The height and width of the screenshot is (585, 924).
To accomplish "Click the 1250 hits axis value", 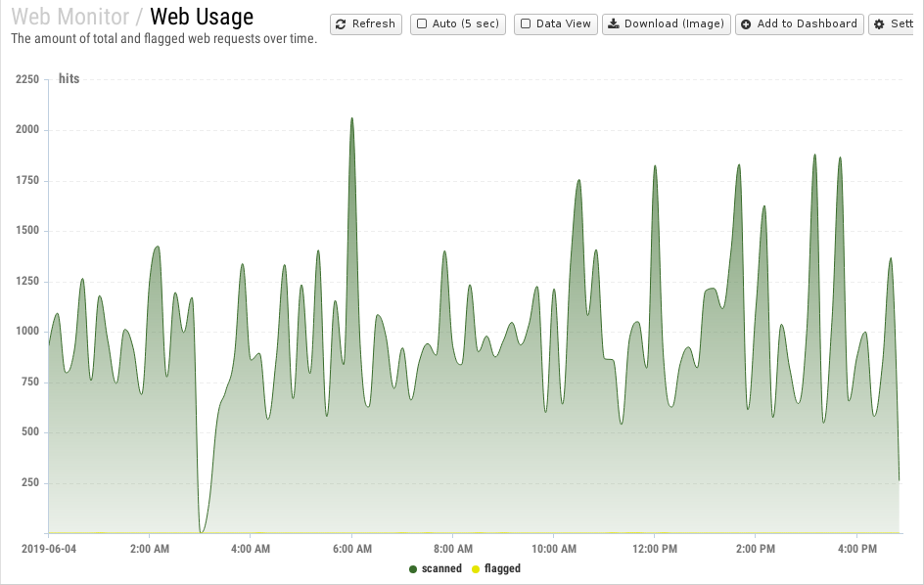I will pyautogui.click(x=27, y=281).
